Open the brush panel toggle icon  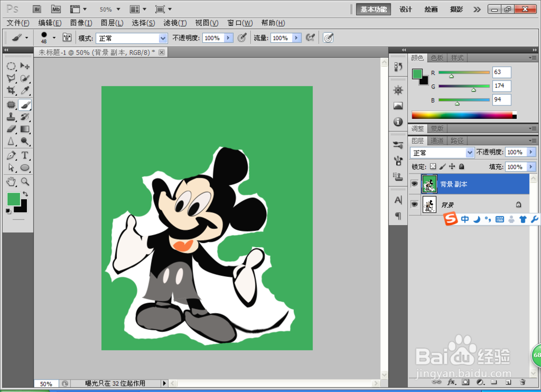(67, 37)
